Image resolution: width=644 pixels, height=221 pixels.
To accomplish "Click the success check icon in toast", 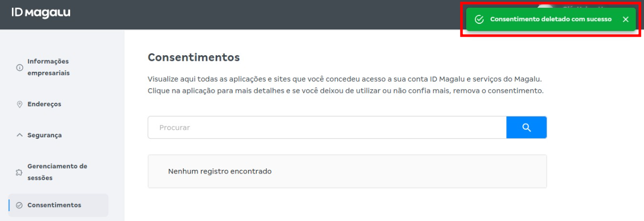I will click(479, 20).
